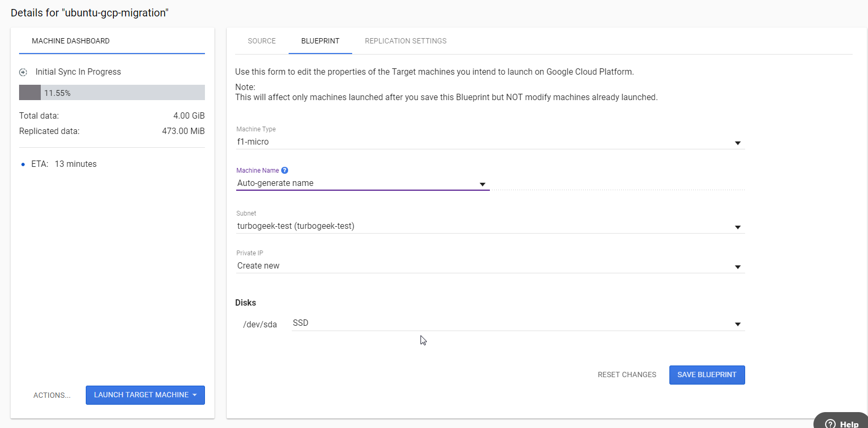The image size is (868, 428).
Task: Click the ETA bullet point marker
Action: [23, 165]
